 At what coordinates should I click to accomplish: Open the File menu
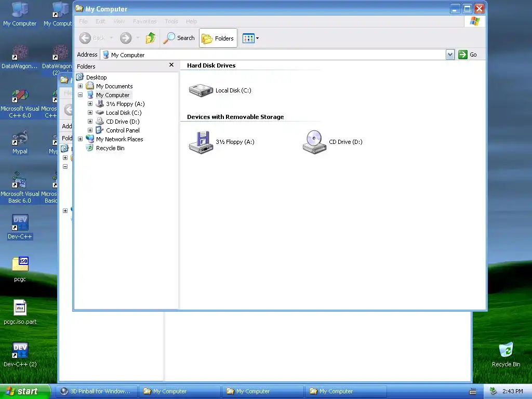point(83,21)
